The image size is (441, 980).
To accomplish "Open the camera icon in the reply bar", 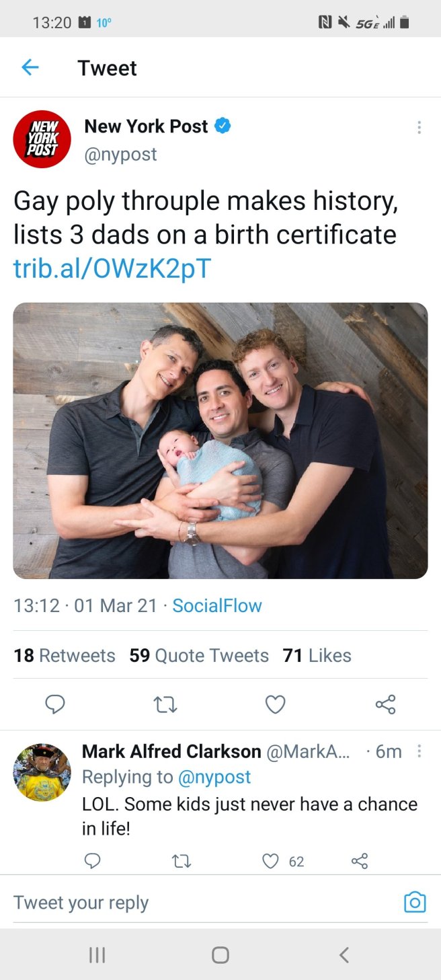I will click(x=415, y=902).
